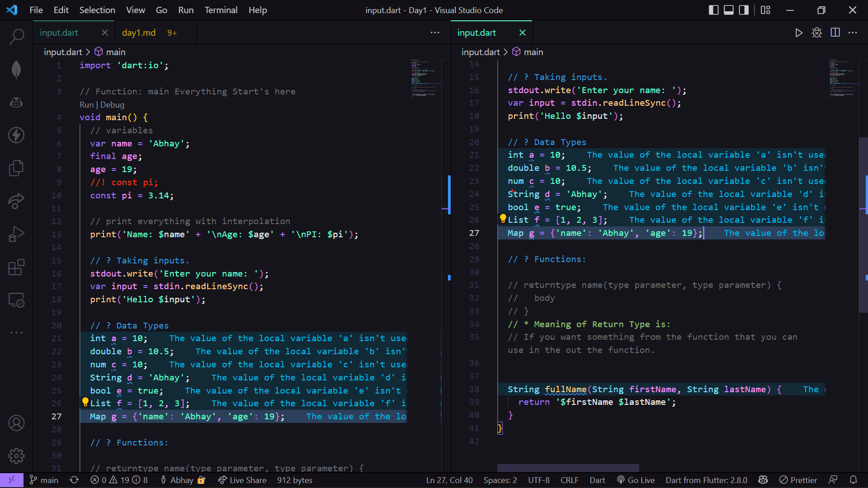Click Go Live in status bar
Image resolution: width=868 pixels, height=488 pixels.
pyautogui.click(x=636, y=480)
